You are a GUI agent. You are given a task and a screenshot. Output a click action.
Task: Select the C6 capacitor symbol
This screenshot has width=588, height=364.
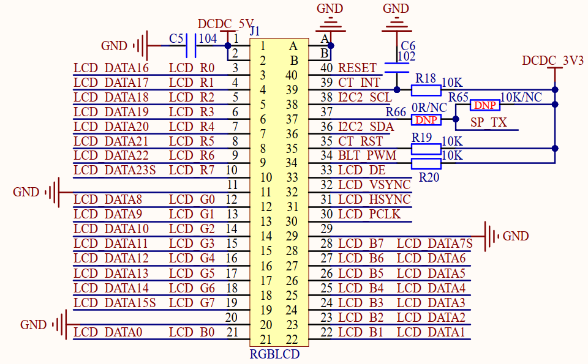397,68
